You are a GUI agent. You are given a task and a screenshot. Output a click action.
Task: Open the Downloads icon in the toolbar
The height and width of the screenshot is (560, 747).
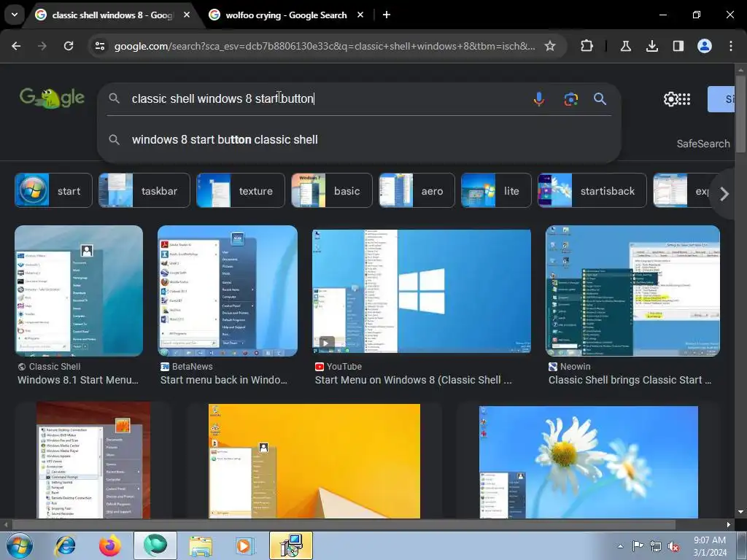click(x=651, y=46)
